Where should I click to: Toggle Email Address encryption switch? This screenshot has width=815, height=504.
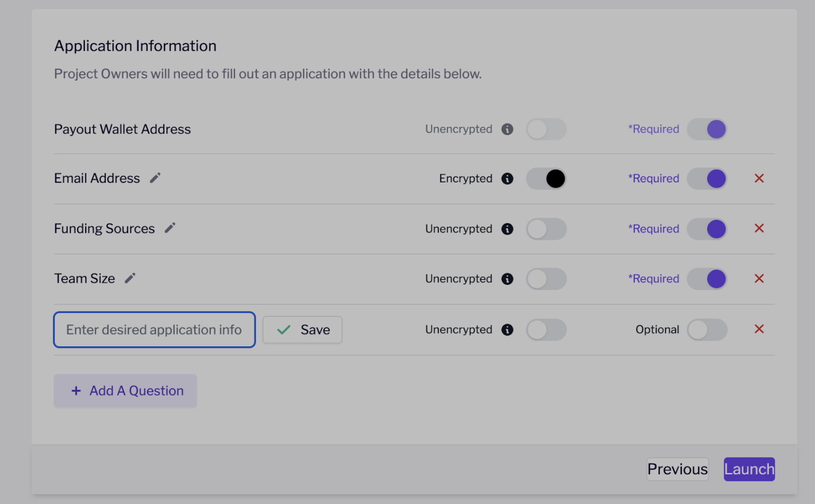pos(546,179)
